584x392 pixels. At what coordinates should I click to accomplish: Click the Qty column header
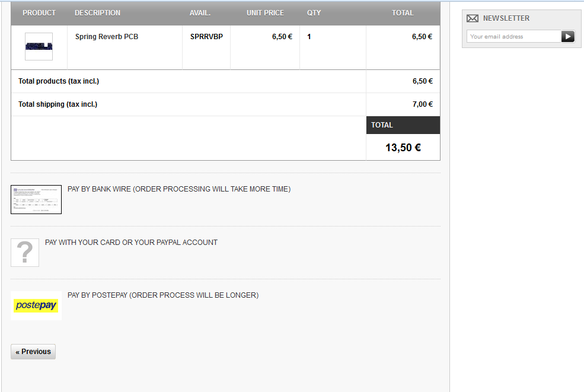click(314, 13)
